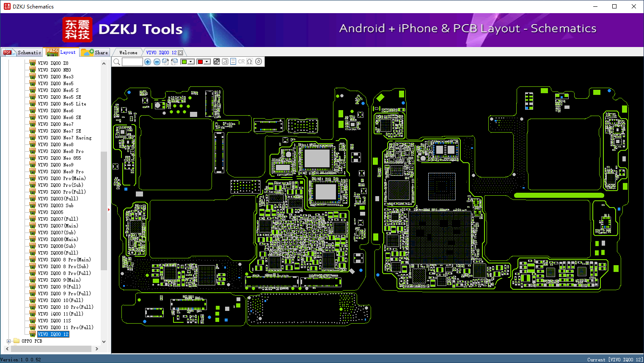Zoom in with the blue plus icon
Image resolution: width=644 pixels, height=363 pixels.
(x=148, y=62)
